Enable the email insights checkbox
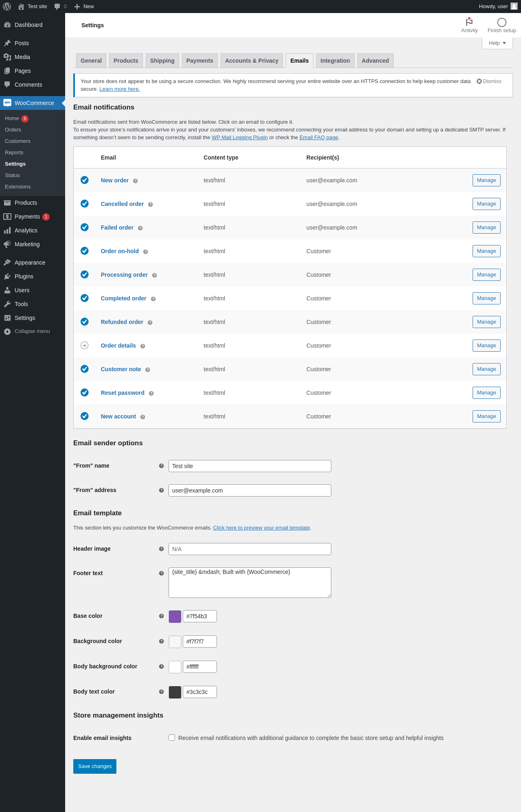 coord(172,738)
